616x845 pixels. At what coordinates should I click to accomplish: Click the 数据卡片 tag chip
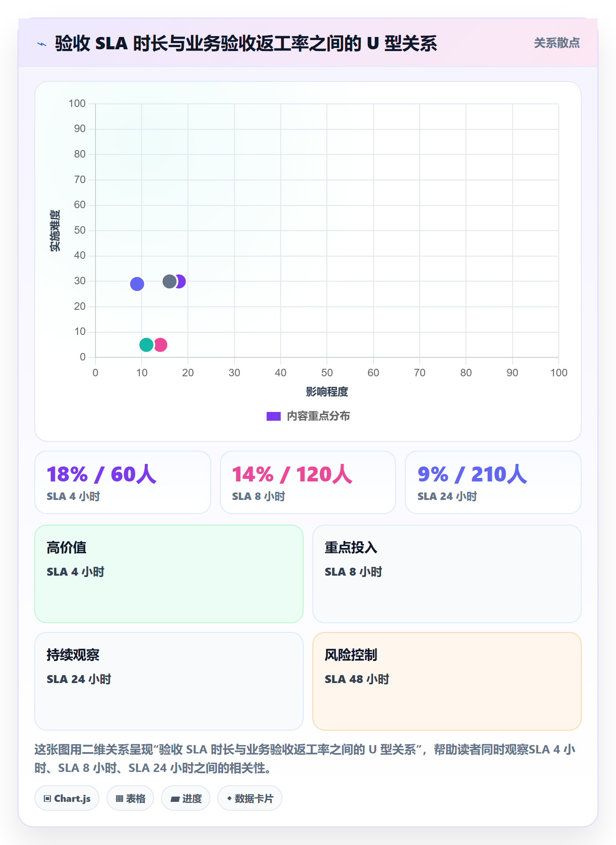pyautogui.click(x=250, y=798)
